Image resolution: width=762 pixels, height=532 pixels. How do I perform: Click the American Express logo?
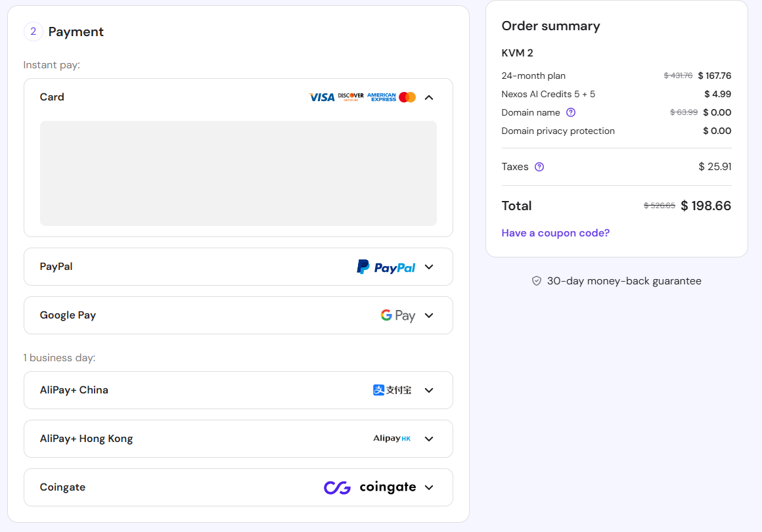pyautogui.click(x=382, y=97)
